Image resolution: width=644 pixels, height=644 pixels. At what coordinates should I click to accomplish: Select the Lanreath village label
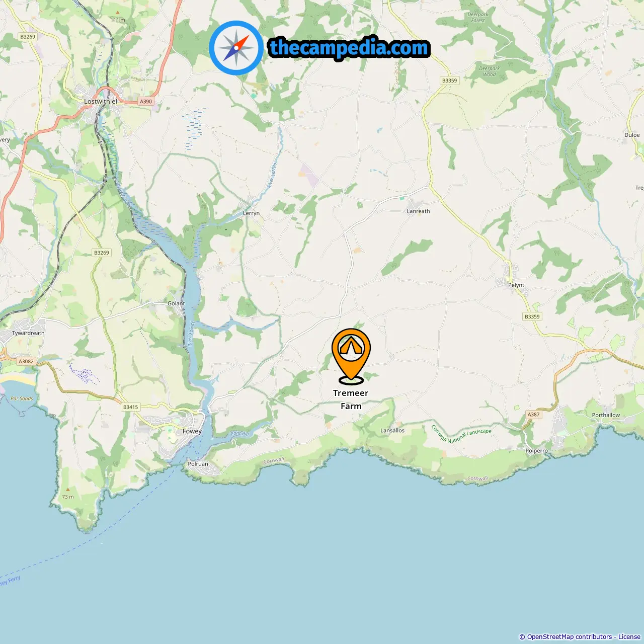click(418, 211)
